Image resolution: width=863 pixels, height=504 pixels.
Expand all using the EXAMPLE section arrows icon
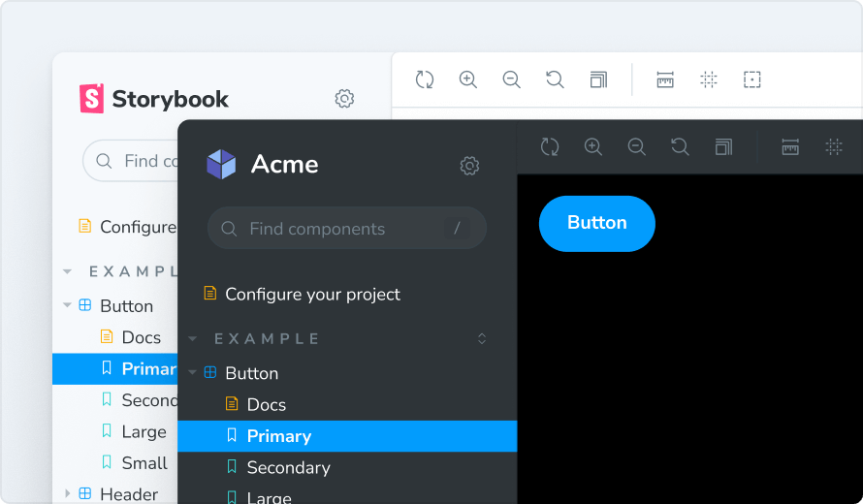(x=482, y=339)
